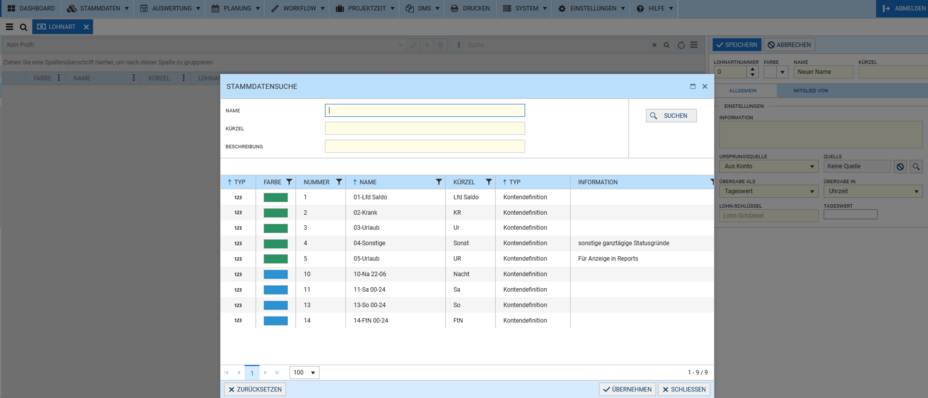The image size is (928, 398).
Task: Open the Einstellungen menu
Action: 591,9
